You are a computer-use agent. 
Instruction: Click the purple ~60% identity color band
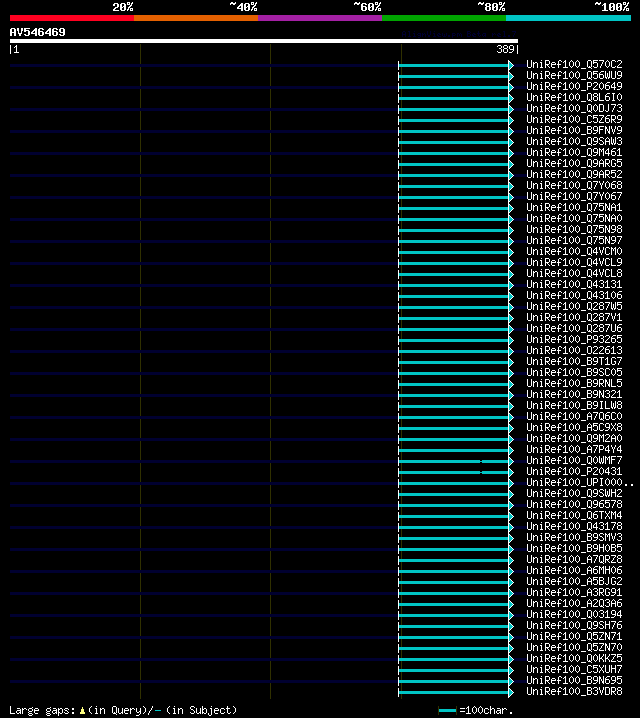320,18
